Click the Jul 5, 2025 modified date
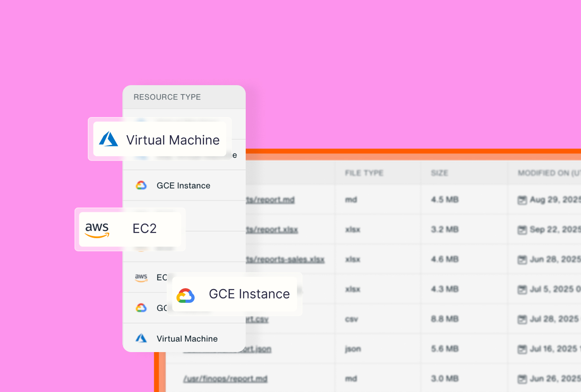The image size is (581, 392). [555, 289]
